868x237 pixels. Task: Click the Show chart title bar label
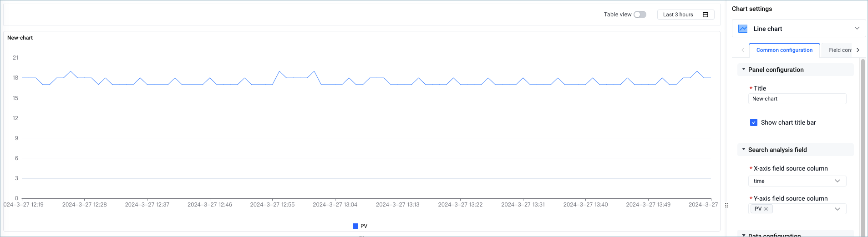[788, 122]
